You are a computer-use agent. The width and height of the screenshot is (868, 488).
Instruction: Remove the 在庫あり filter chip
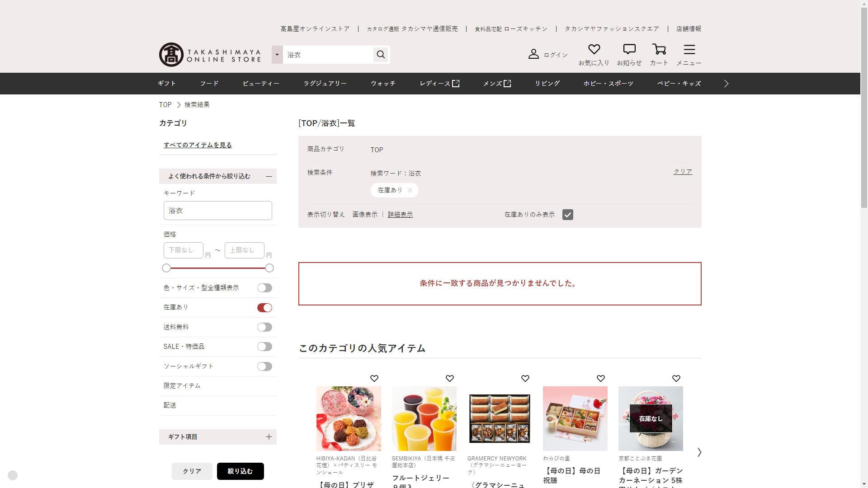coord(410,190)
